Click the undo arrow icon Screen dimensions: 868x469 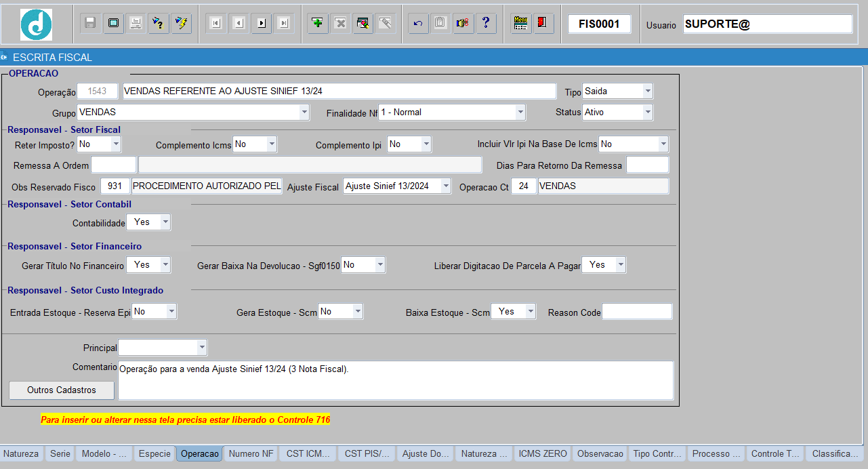click(418, 23)
